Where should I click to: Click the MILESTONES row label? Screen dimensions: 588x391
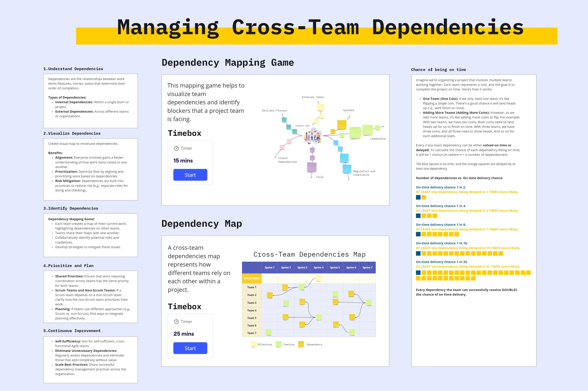[252, 278]
